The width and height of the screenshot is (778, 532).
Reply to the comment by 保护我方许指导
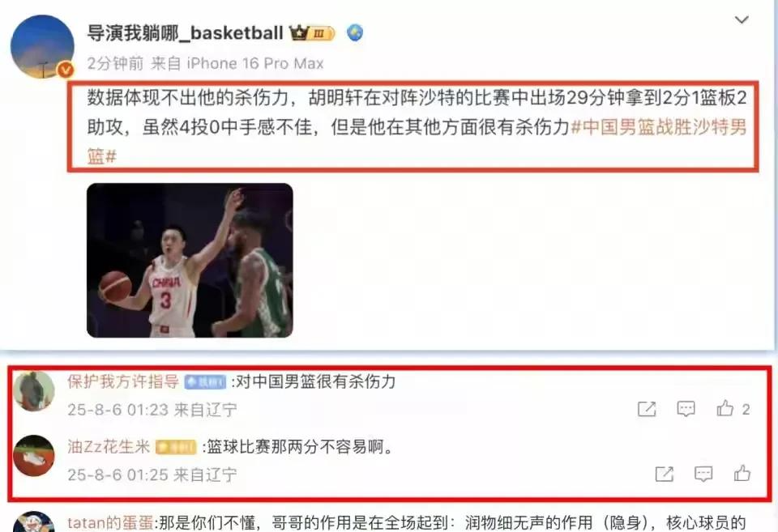pyautogui.click(x=686, y=409)
